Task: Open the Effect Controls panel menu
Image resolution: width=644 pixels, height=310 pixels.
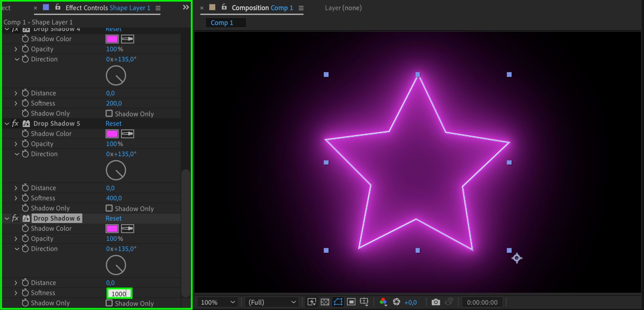Action: tap(158, 8)
